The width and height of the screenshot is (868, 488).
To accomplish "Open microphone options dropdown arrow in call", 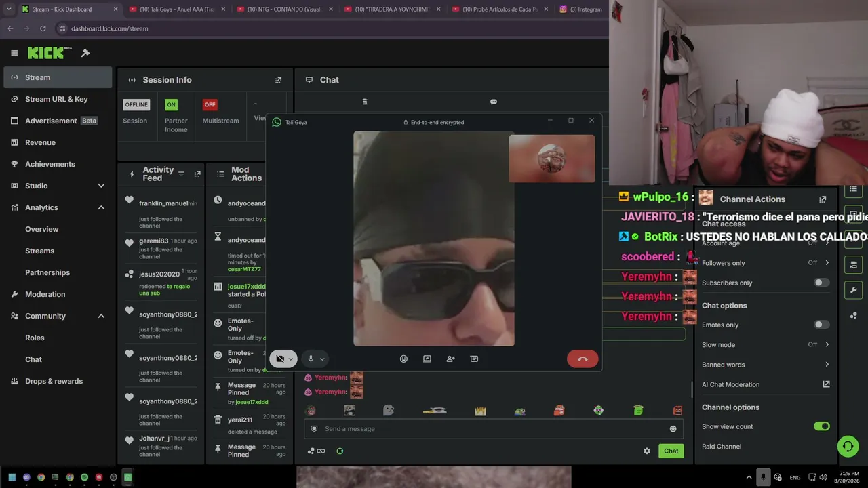I will tap(322, 359).
